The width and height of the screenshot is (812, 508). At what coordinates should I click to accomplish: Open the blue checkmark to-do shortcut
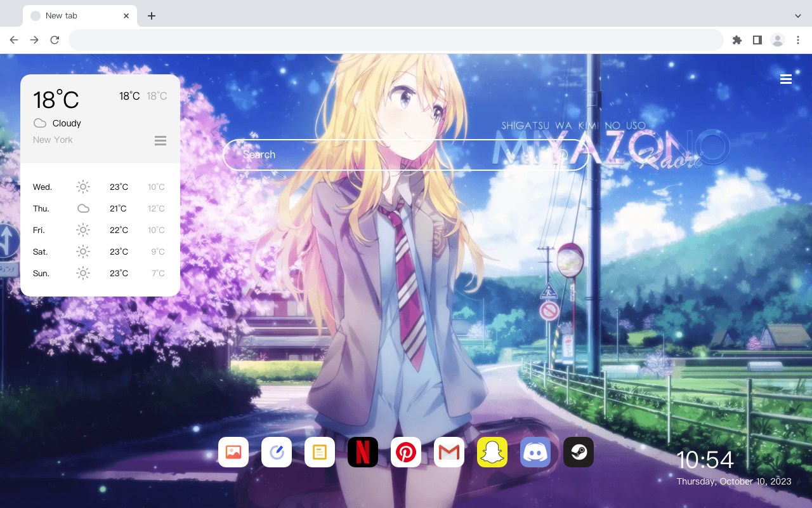tap(277, 452)
